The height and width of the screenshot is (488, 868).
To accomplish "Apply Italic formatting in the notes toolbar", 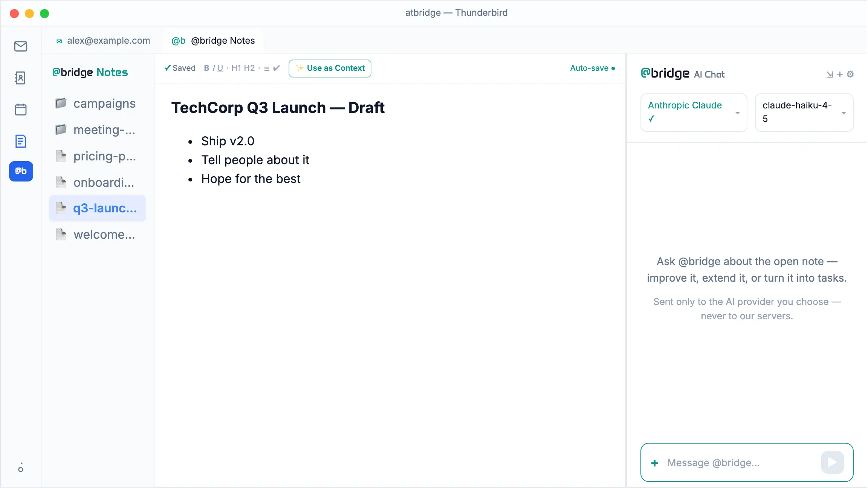I will (x=214, y=68).
